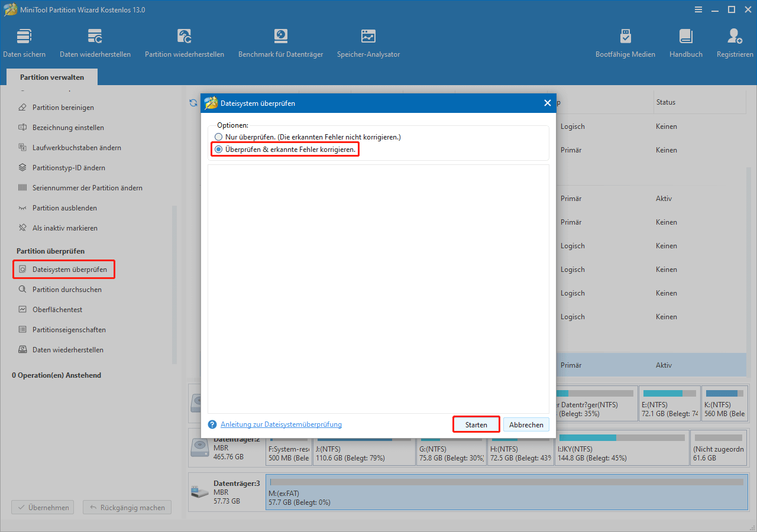
Task: Open the Handbuch
Action: (x=685, y=41)
